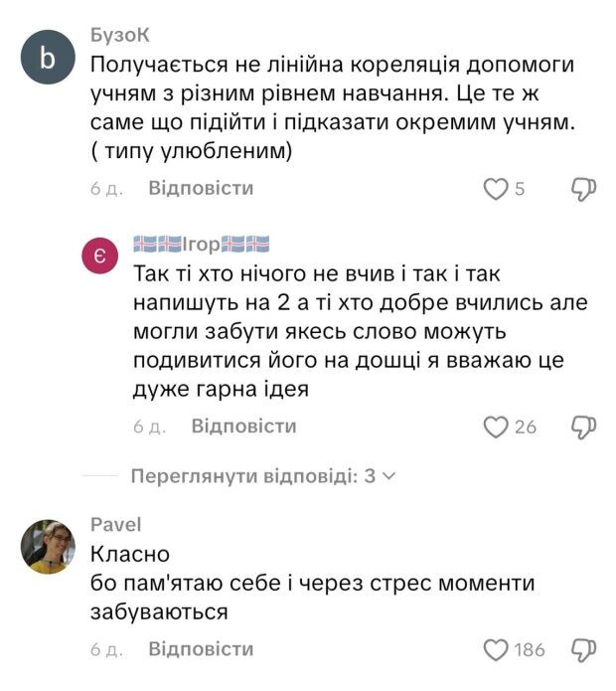Viewport: 616px width, 691px height.
Task: Open Ігор's profile avatar
Action: pyautogui.click(x=101, y=257)
